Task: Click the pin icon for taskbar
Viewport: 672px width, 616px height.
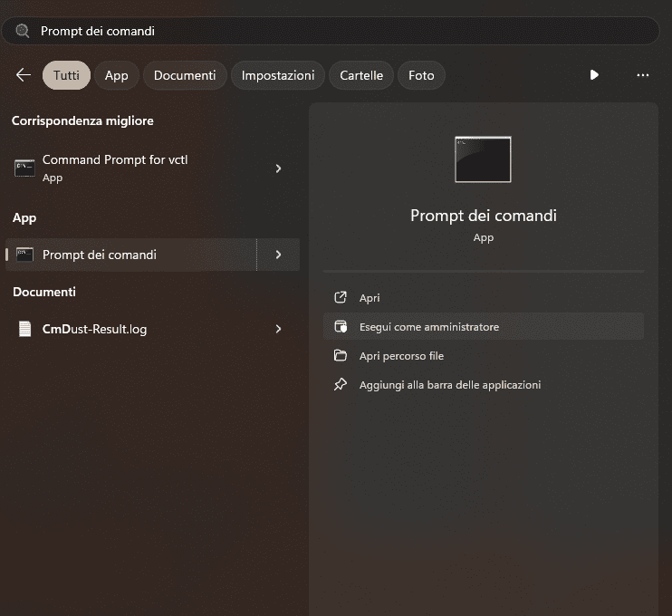Action: point(341,385)
